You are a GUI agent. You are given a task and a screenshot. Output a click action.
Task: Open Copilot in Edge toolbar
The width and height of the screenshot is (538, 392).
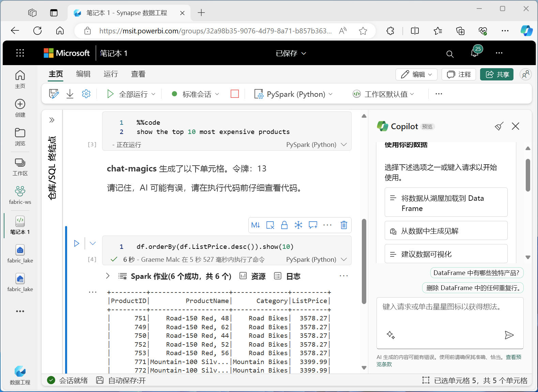tap(526, 31)
